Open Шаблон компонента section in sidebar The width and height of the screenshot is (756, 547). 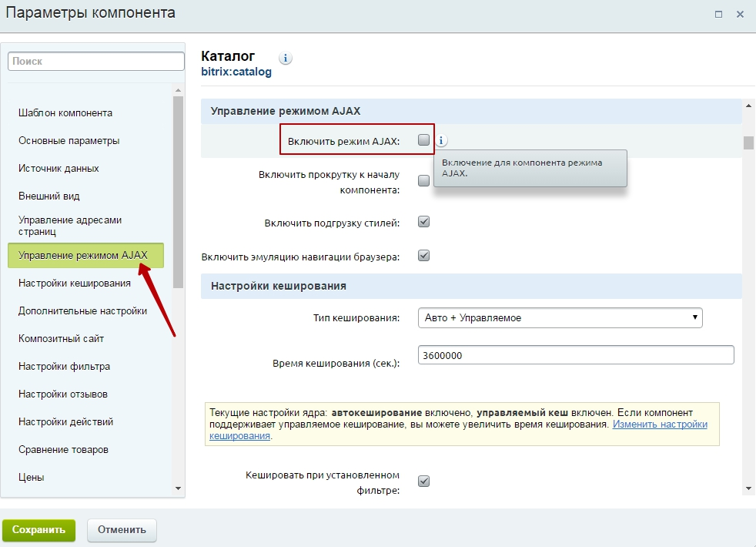tap(65, 113)
